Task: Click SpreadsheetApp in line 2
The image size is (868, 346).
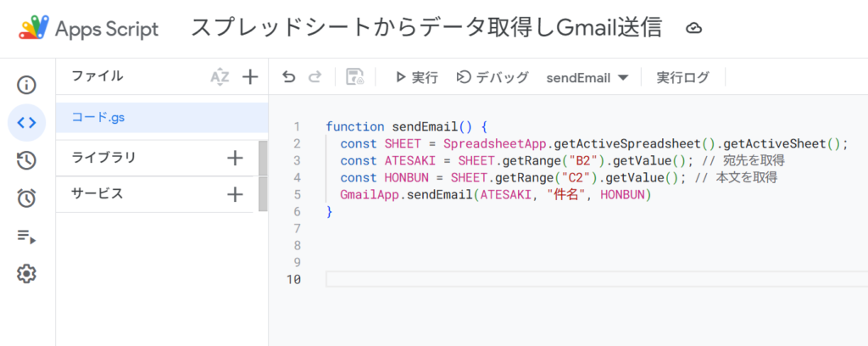Action: coord(495,144)
